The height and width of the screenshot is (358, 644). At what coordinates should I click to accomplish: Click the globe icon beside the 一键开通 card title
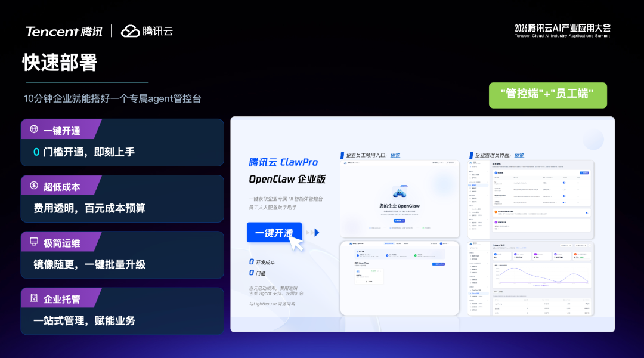pyautogui.click(x=34, y=129)
